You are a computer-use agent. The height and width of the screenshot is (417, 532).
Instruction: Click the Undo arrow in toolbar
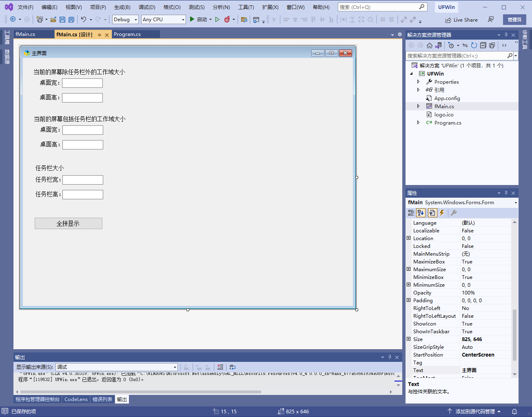click(84, 19)
